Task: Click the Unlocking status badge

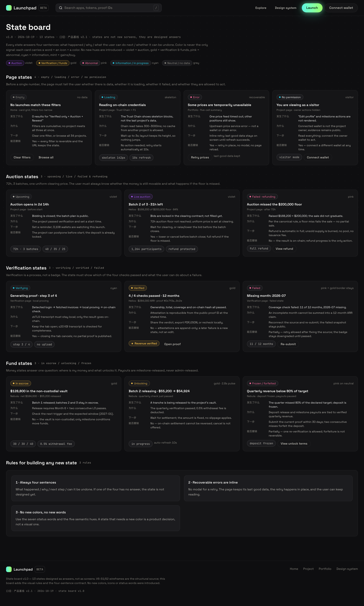Action: 139,383
